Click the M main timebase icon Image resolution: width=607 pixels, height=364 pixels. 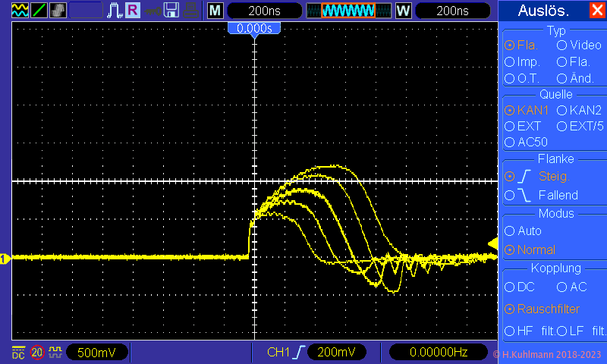coord(215,11)
